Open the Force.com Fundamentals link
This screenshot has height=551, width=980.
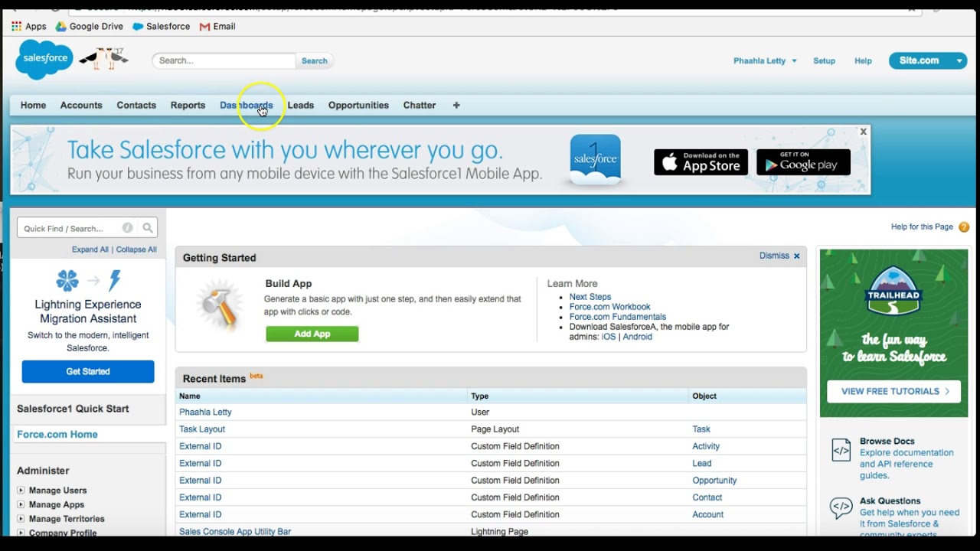point(618,317)
